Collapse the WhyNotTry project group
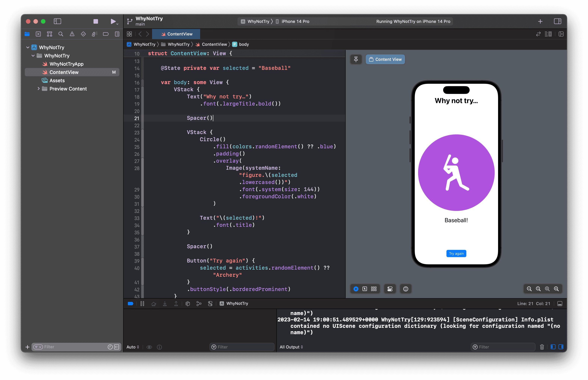 pos(28,47)
